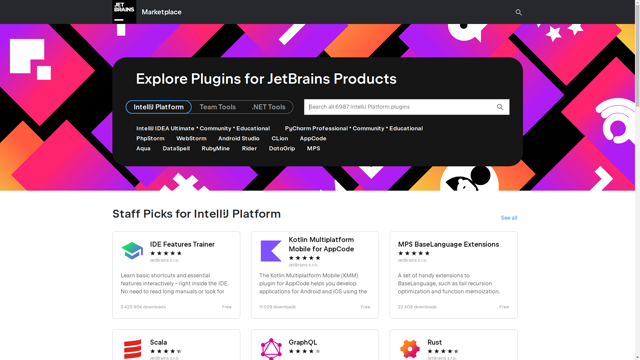
Task: Open the JetBrains logo home link
Action: (124, 11)
